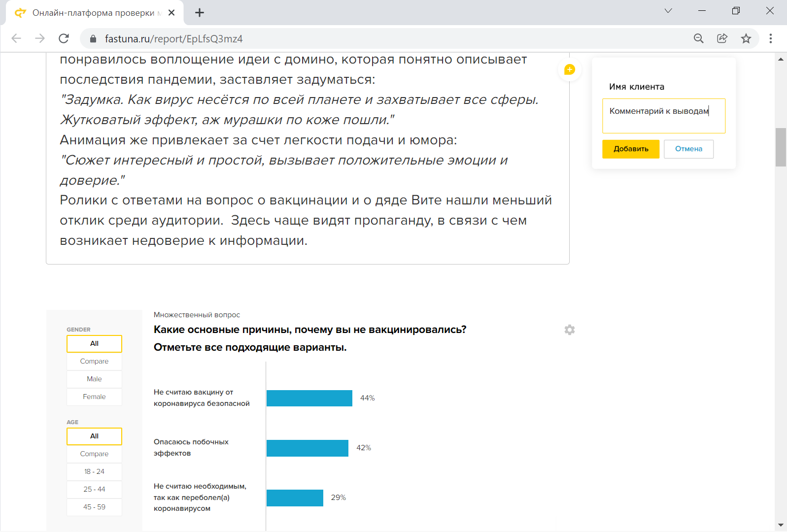Click the share page icon

(x=722, y=38)
